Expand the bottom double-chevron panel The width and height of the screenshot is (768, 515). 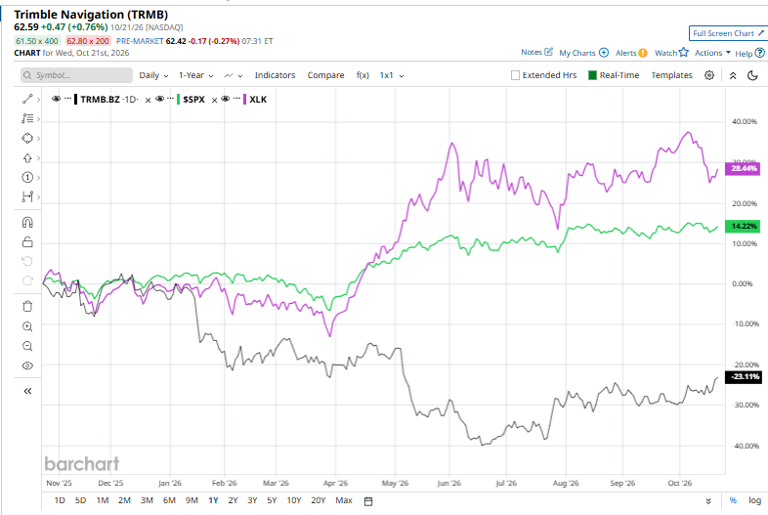[x=708, y=501]
